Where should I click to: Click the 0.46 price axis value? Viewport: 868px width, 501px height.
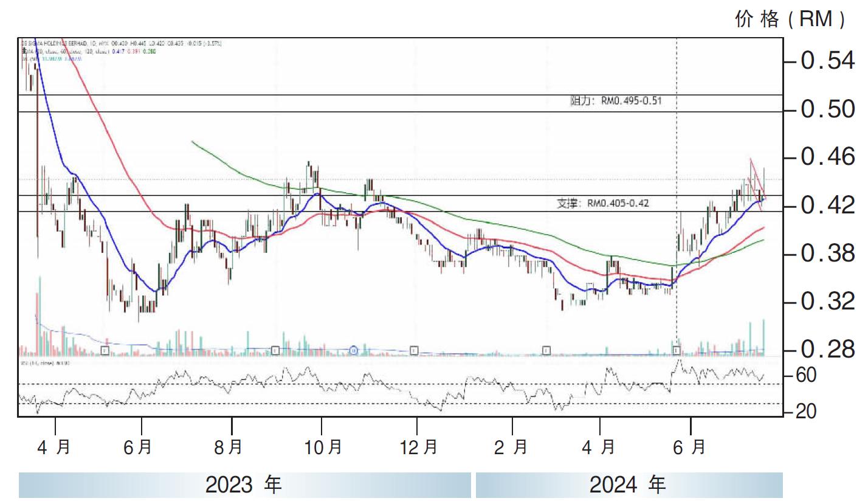click(x=828, y=158)
